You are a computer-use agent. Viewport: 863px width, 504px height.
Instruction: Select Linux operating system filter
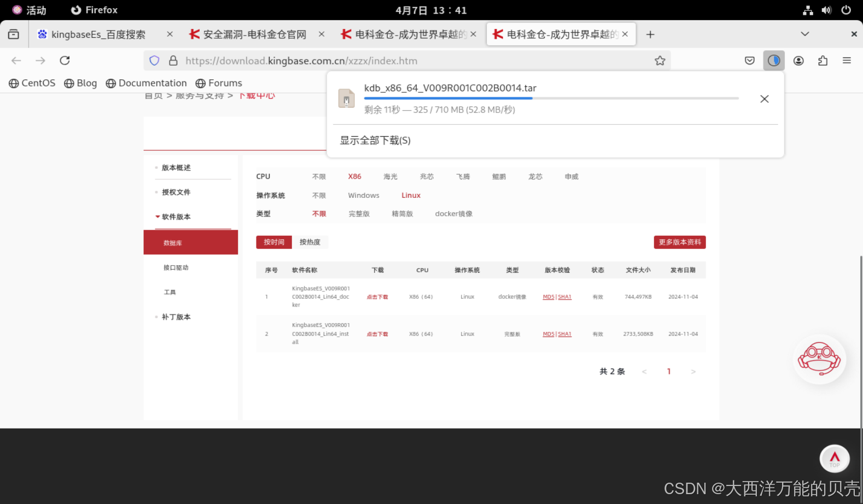411,195
